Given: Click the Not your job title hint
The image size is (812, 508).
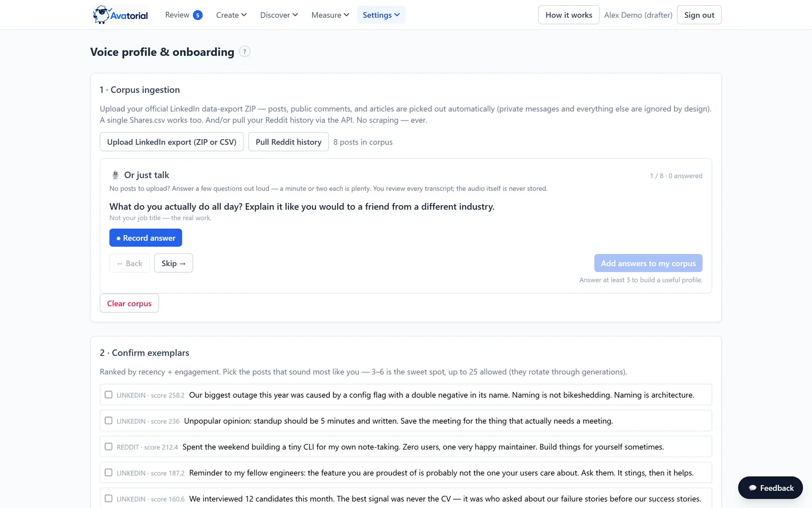Looking at the screenshot, I should 160,218.
